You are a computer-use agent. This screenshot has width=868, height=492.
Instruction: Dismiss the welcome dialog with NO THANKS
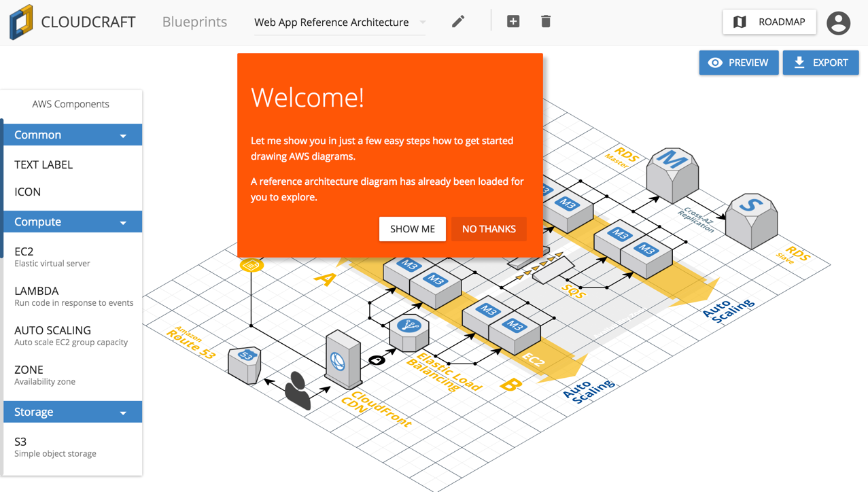pyautogui.click(x=489, y=229)
